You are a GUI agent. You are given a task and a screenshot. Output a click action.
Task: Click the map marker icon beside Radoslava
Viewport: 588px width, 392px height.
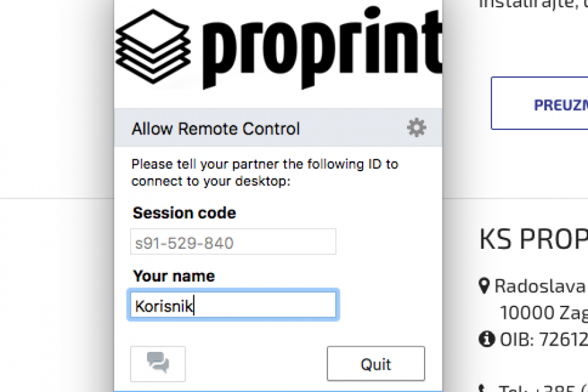point(485,286)
